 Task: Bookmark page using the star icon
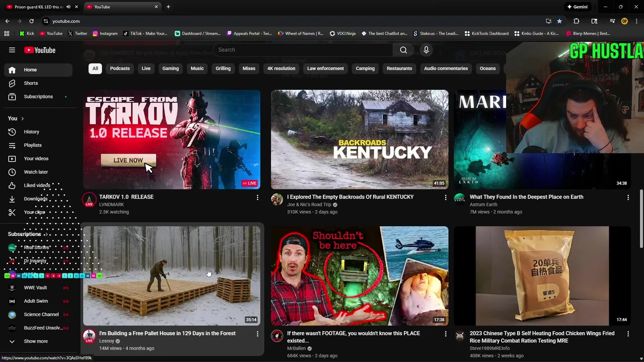point(559,21)
